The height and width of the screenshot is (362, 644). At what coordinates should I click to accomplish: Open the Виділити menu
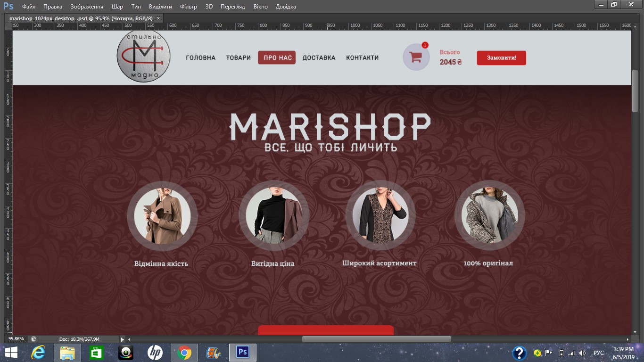(x=160, y=7)
